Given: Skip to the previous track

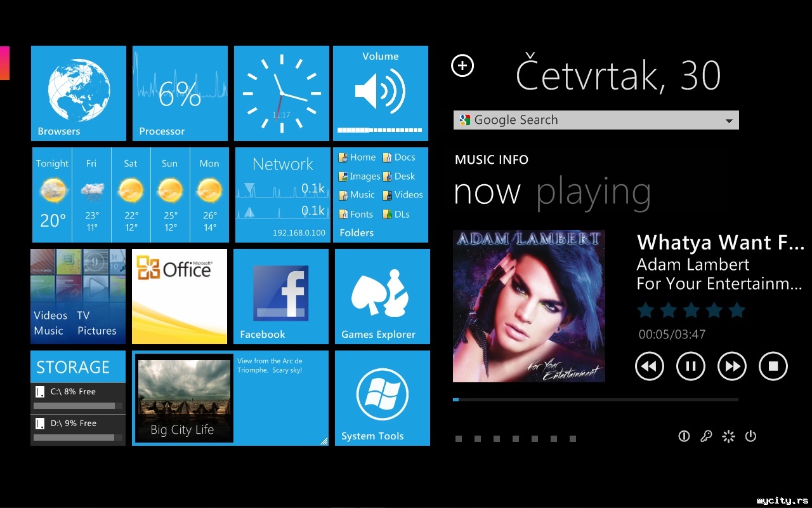Looking at the screenshot, I should (x=649, y=366).
